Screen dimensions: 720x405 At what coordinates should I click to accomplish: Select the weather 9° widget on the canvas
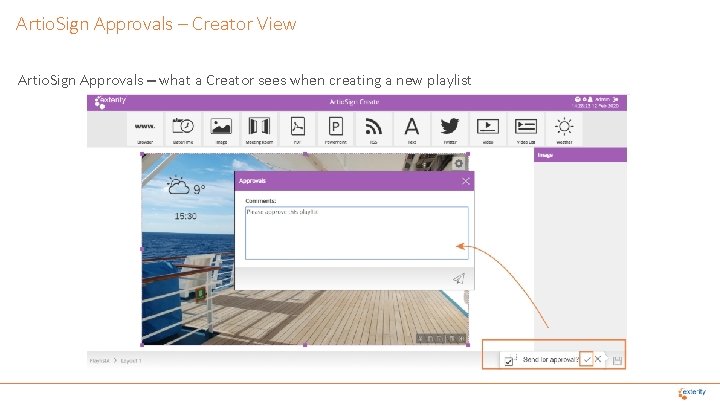[186, 186]
